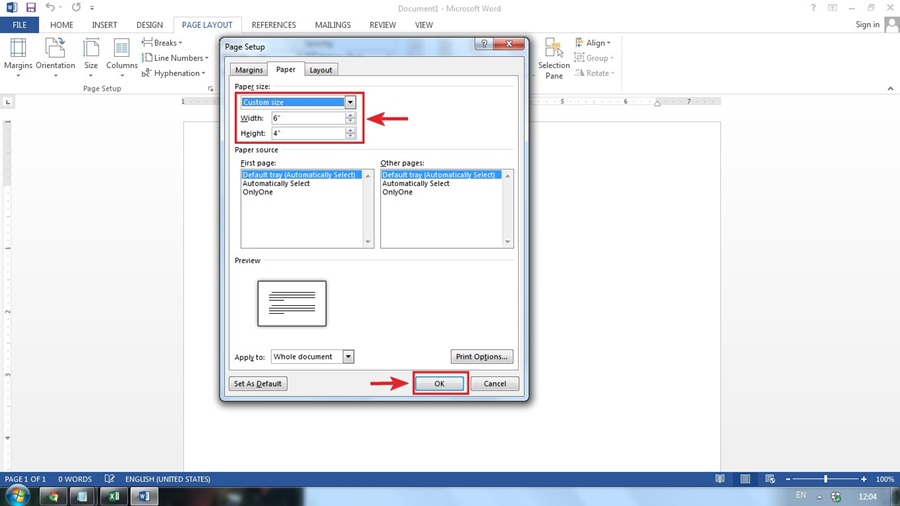This screenshot has width=900, height=506.
Task: Open the Columns menu in the ribbon
Action: click(x=122, y=57)
